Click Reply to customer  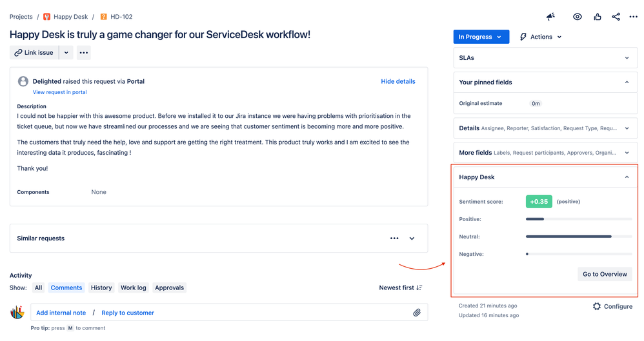[x=128, y=313]
